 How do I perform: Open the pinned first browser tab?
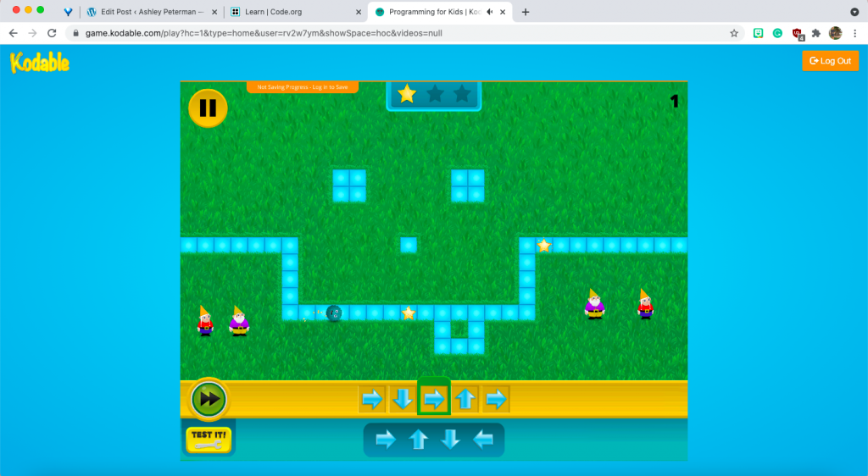(x=68, y=12)
